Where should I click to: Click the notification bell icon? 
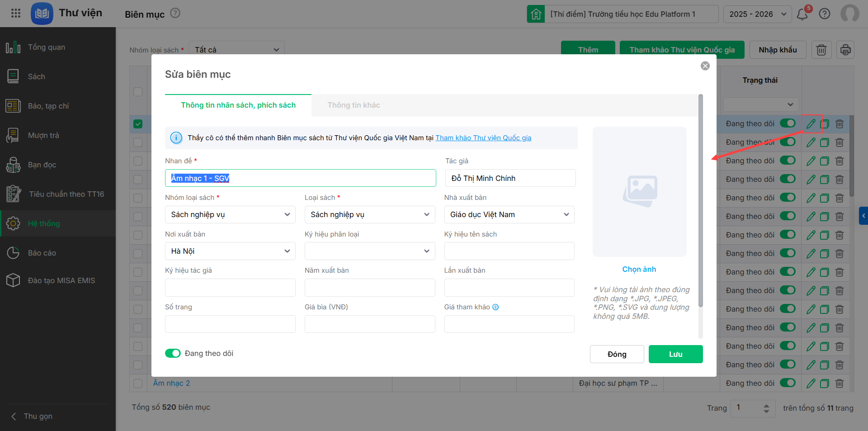point(802,14)
